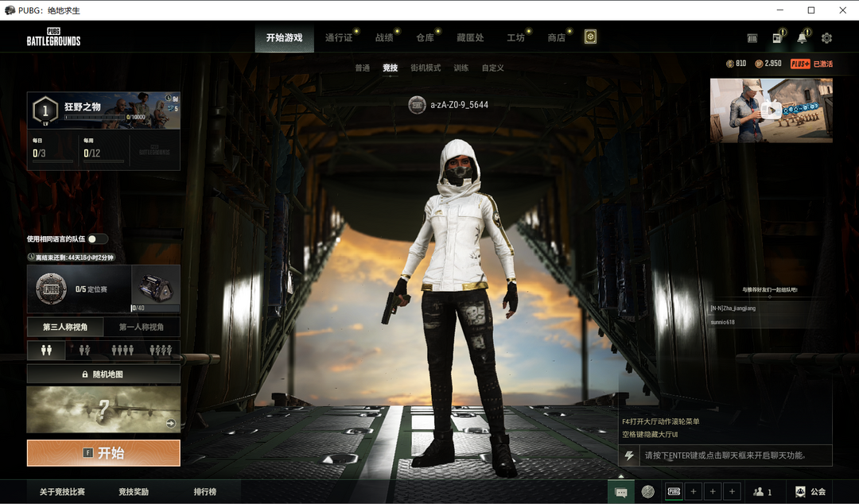The image size is (859, 504).
Task: Click the second plus team slot
Action: pos(713,491)
